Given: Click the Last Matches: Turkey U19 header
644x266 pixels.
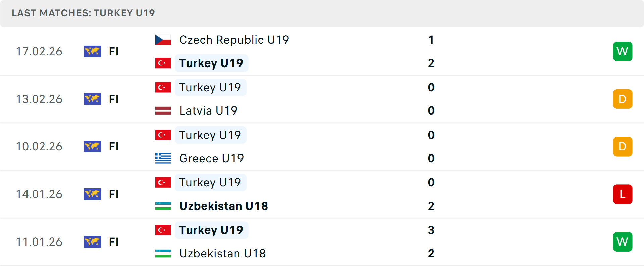Looking at the screenshot, I should [x=83, y=13].
